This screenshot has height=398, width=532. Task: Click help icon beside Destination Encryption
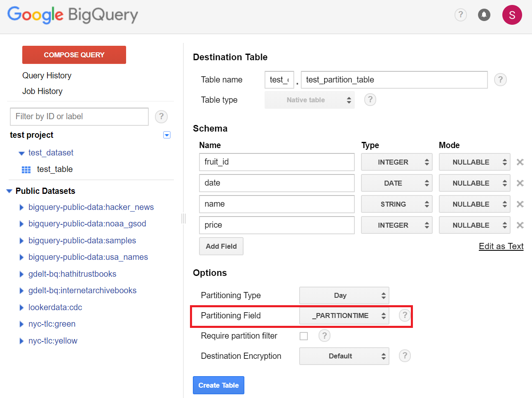[x=405, y=356]
